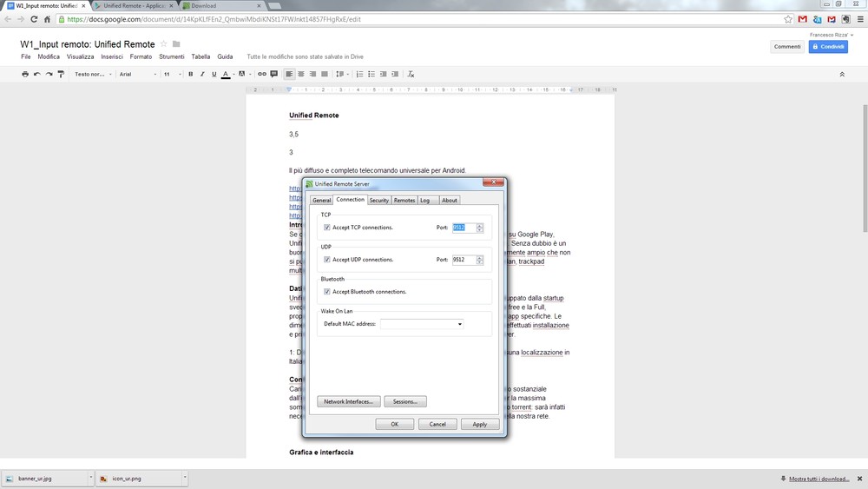Disable Accept Bluetooth connections

327,292
